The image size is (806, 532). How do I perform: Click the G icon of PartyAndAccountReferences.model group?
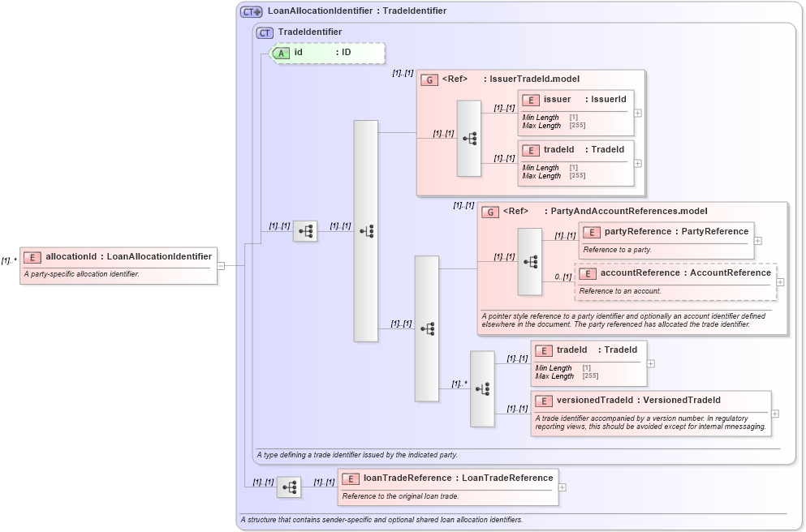click(x=490, y=211)
